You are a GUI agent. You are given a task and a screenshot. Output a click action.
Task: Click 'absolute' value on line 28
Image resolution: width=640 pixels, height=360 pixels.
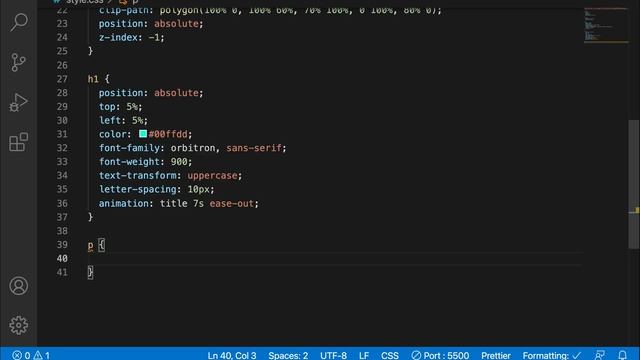point(176,93)
